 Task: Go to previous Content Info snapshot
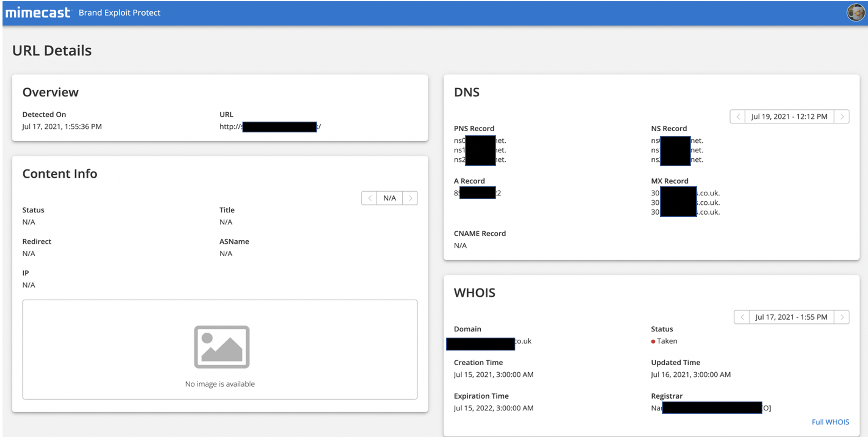[369, 198]
